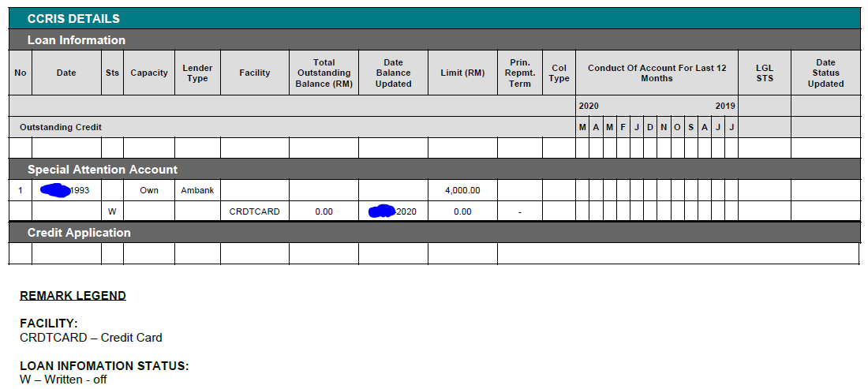
Task: Select the Ambank lender cell
Action: click(197, 190)
